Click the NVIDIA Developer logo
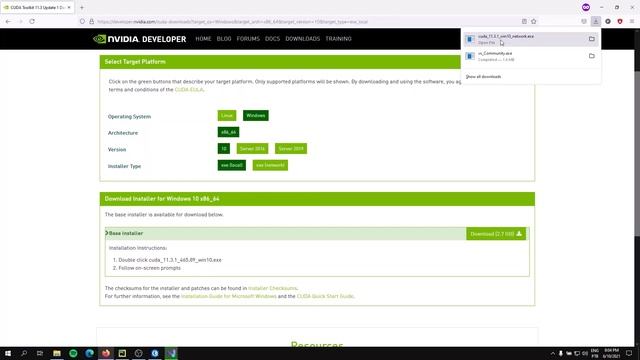Screen dimensions: 640x360 pyautogui.click(x=139, y=39)
